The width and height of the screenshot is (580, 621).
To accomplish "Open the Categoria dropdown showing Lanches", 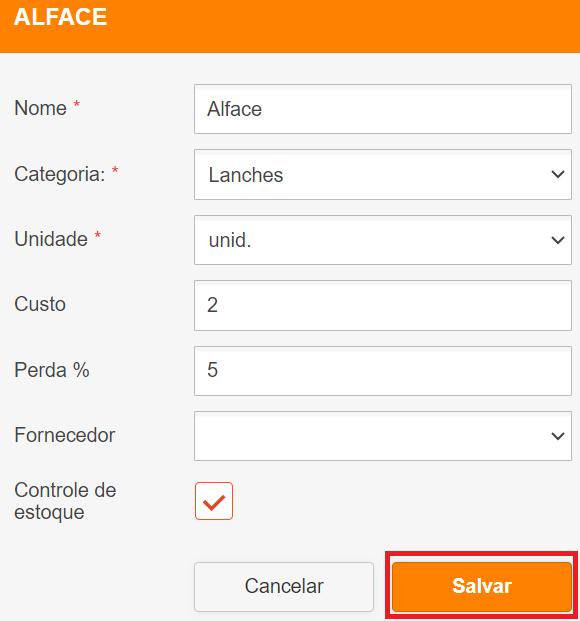I will click(x=383, y=174).
